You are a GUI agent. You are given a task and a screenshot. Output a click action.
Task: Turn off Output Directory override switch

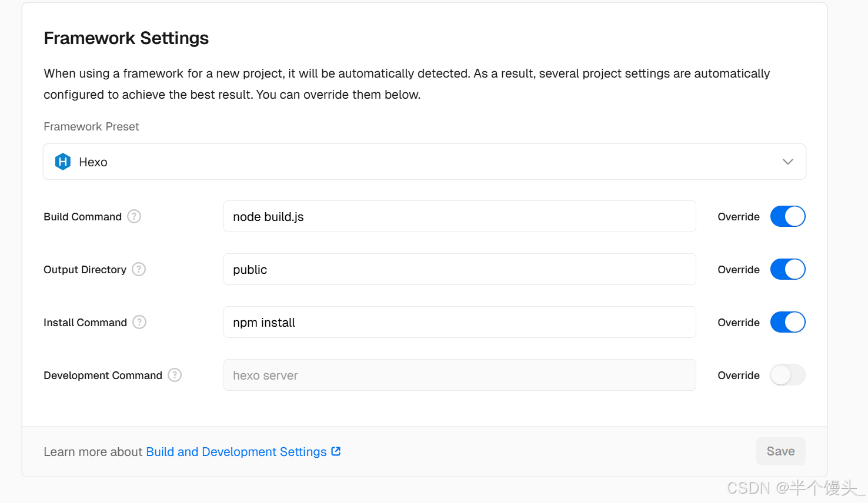coord(787,269)
